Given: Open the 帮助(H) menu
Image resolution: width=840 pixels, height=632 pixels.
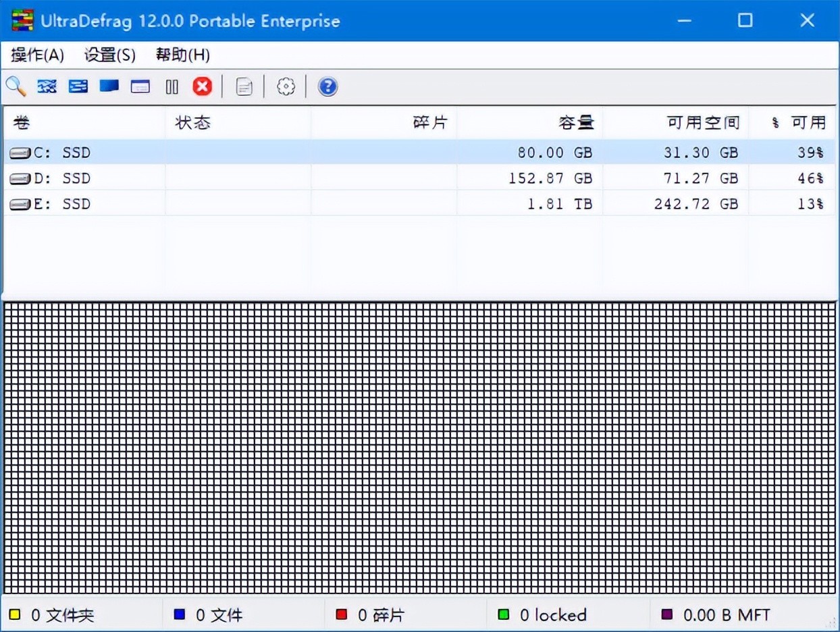Looking at the screenshot, I should click(x=182, y=55).
